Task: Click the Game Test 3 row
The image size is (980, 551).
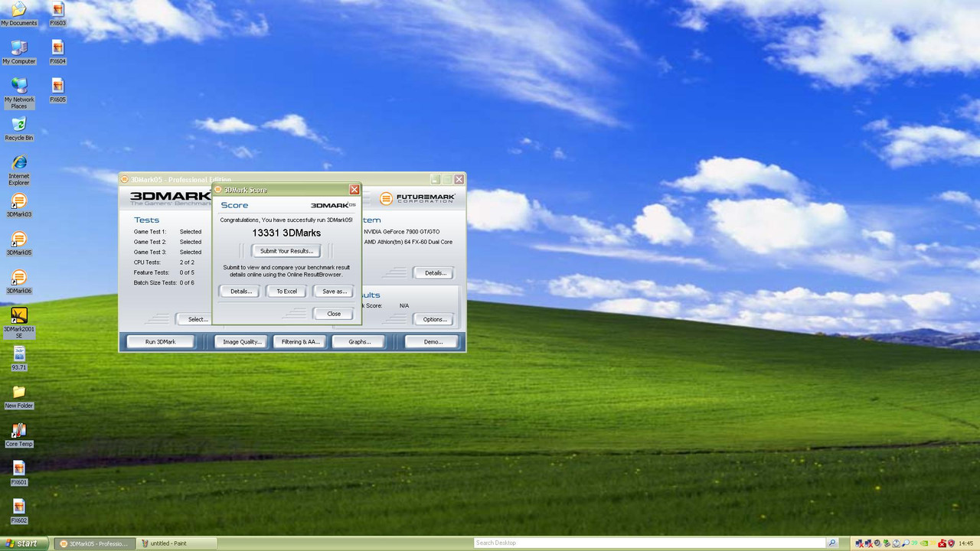Action: (168, 252)
